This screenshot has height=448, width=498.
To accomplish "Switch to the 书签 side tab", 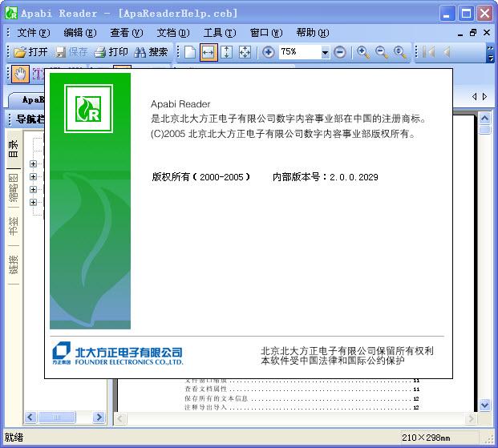I will (x=14, y=226).
